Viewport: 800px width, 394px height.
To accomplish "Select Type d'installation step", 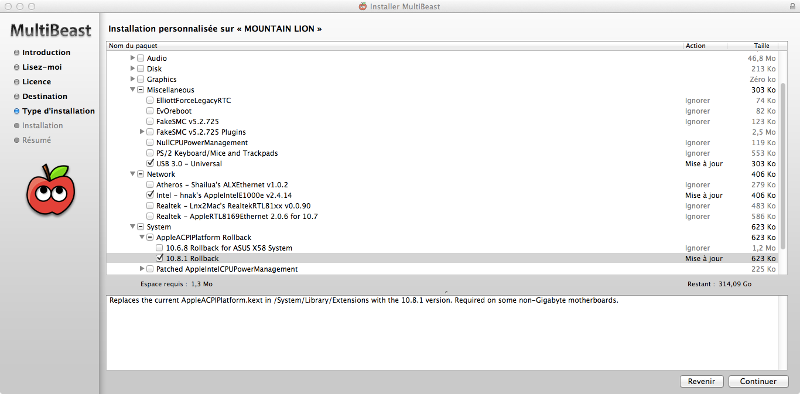I will 59,111.
